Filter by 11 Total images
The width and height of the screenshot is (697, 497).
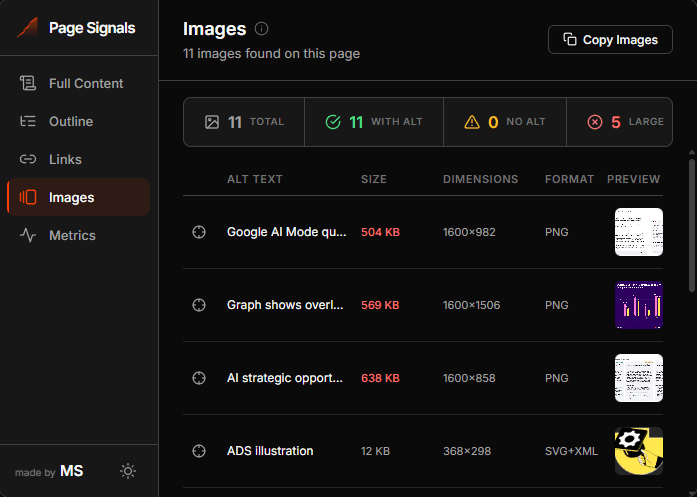point(244,122)
